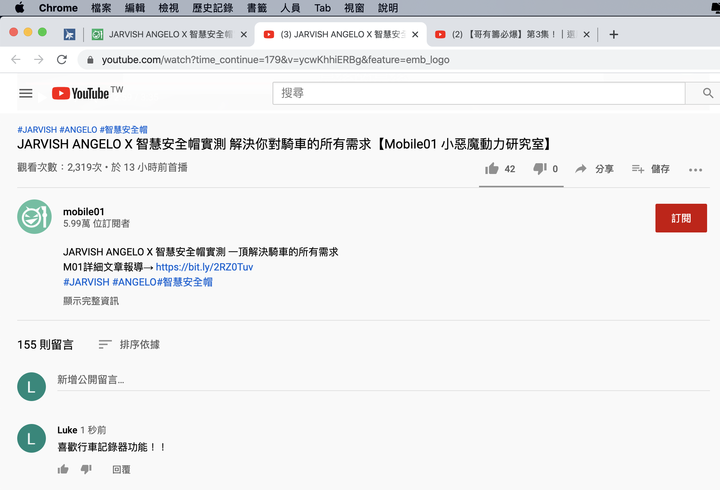Click the 觀看次數:2,319次 view count text

[x=60, y=167]
